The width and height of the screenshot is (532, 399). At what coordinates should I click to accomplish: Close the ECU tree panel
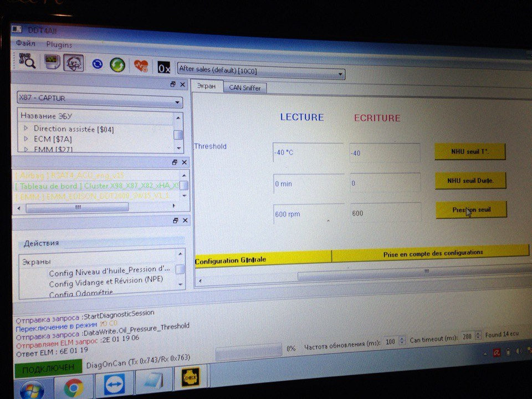coord(182,84)
